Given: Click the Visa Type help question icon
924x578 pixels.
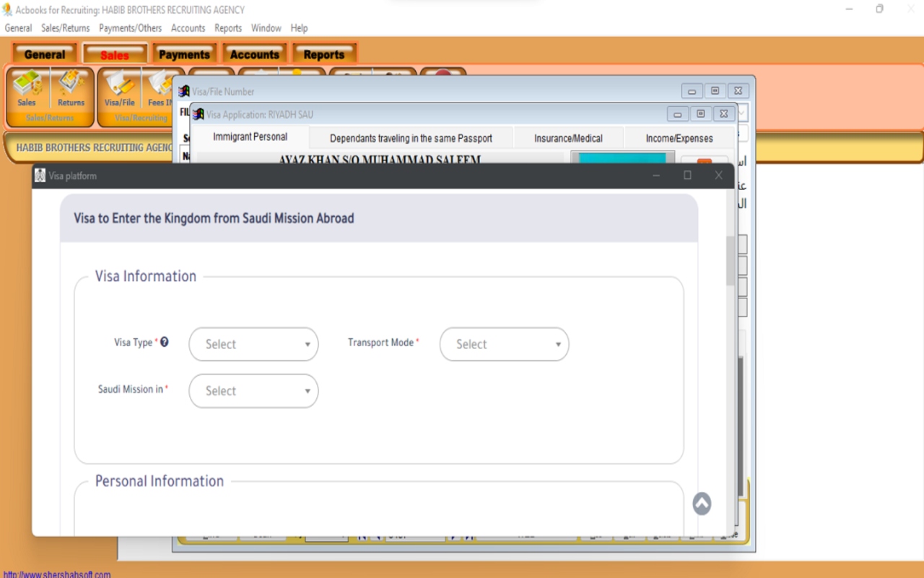Looking at the screenshot, I should pos(165,342).
